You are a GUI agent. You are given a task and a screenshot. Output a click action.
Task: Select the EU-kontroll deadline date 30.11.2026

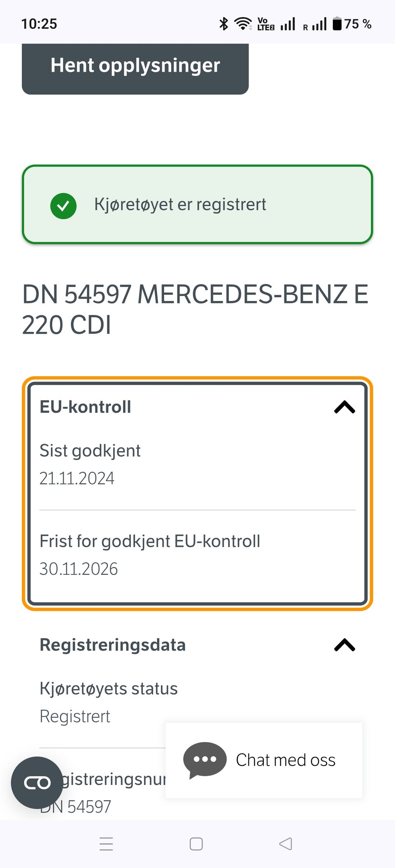[79, 569]
